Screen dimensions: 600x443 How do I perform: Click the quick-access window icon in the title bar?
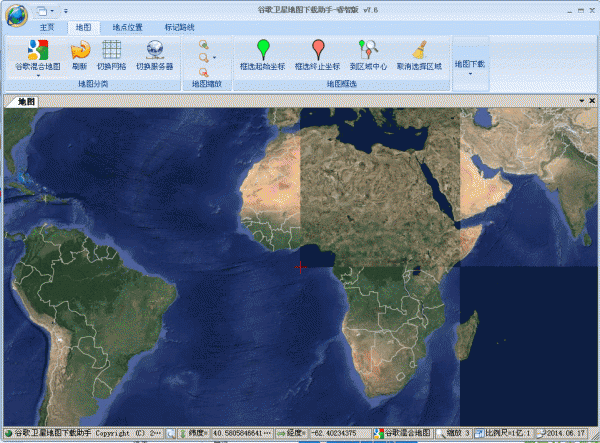coord(42,11)
